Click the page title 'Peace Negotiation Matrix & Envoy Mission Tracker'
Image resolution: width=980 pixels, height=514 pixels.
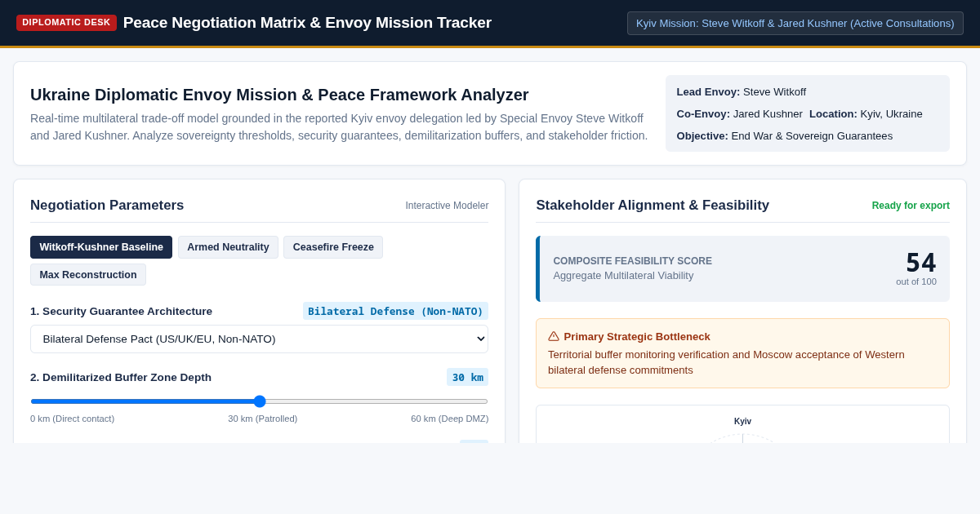coord(307,23)
